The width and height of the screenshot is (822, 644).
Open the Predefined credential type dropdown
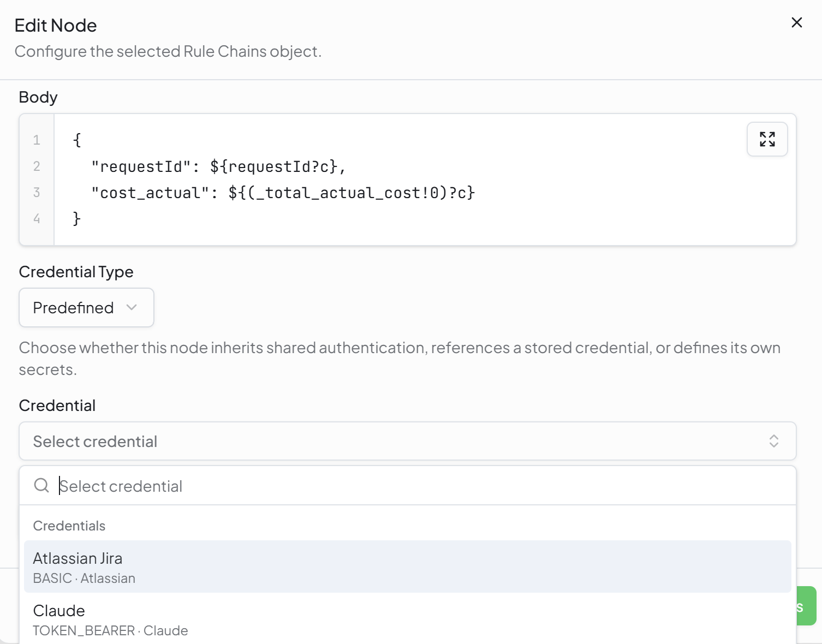86,308
